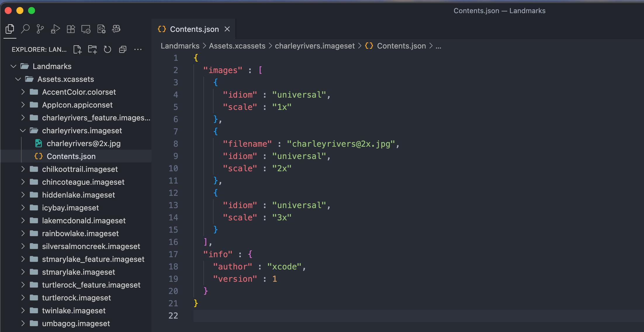Open the Search view icon
Viewport: 644px width, 332px height.
click(25, 29)
